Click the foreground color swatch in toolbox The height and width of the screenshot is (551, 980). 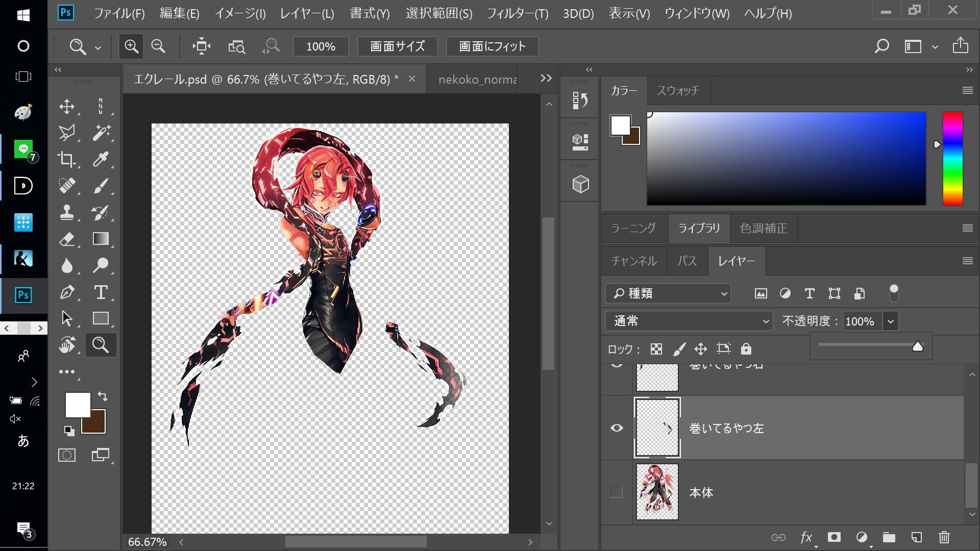point(78,405)
